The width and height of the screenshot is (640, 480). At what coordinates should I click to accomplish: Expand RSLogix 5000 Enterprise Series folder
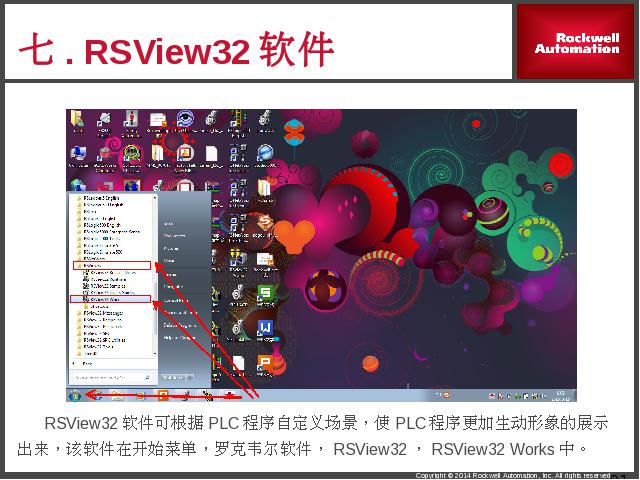click(109, 232)
